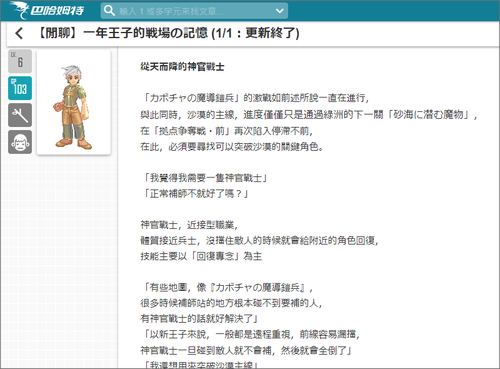Expand the search box dropdown arrow
Image resolution: width=500 pixels, height=369 pixels.
(x=280, y=11)
